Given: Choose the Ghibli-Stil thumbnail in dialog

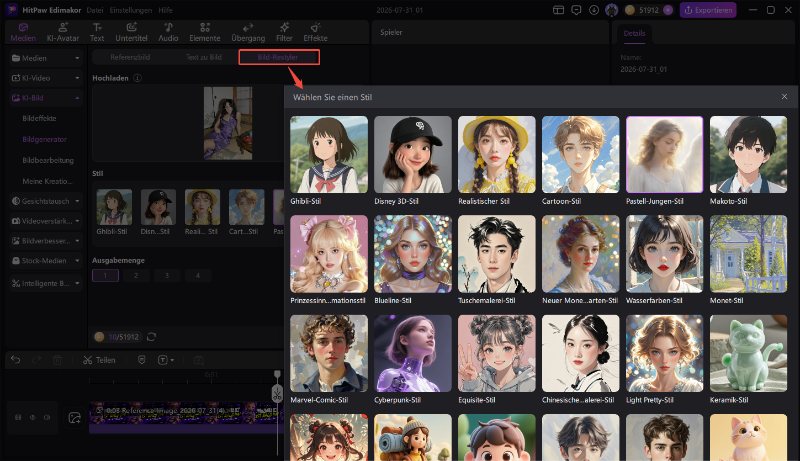Looking at the screenshot, I should (x=329, y=155).
